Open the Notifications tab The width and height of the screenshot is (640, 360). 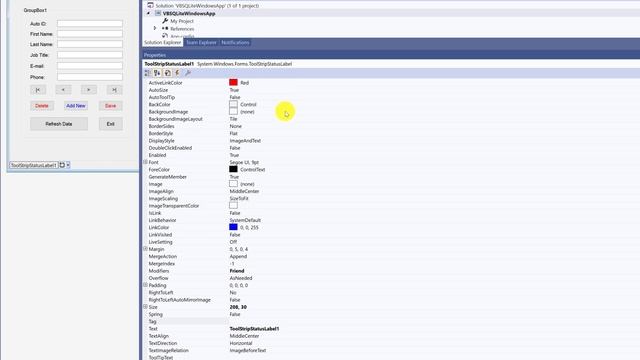pyautogui.click(x=235, y=42)
